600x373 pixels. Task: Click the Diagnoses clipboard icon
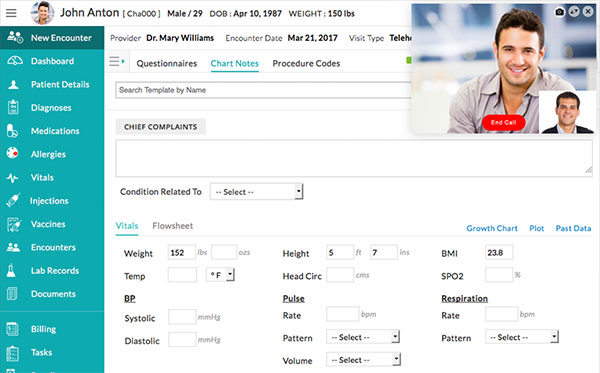point(13,107)
